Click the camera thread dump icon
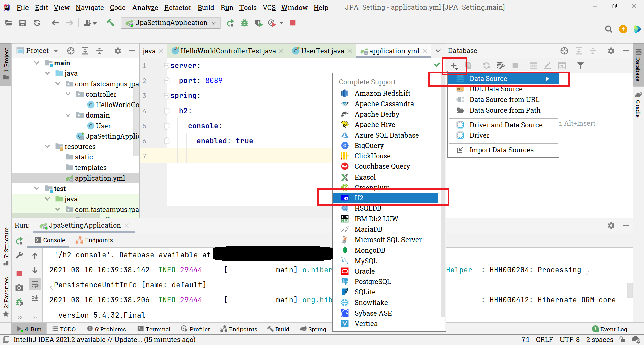644x345 pixels. coord(19,288)
